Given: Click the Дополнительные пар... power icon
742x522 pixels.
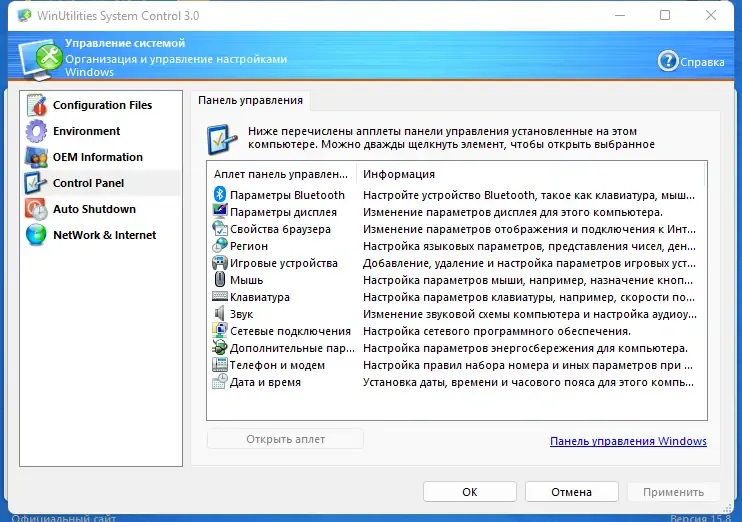Looking at the screenshot, I should pos(220,348).
